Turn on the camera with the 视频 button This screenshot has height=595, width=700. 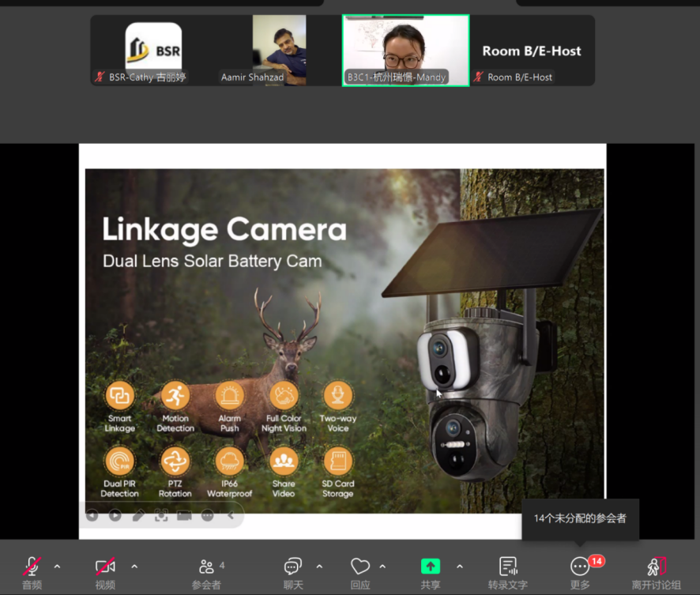coord(105,571)
